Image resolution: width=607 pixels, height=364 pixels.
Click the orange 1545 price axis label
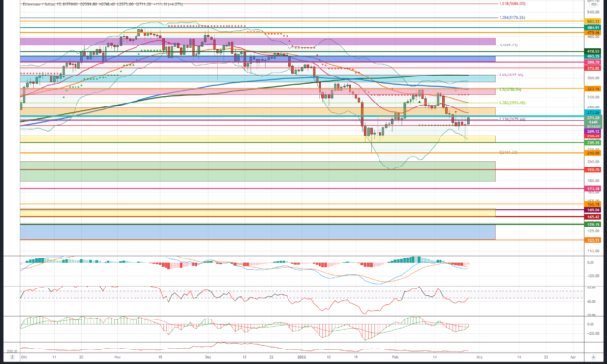(x=592, y=204)
